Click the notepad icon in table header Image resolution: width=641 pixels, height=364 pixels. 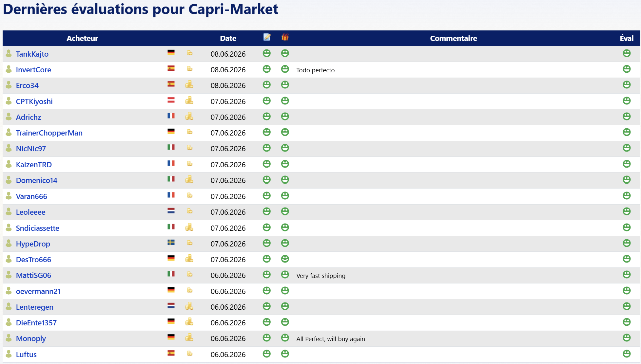click(267, 37)
